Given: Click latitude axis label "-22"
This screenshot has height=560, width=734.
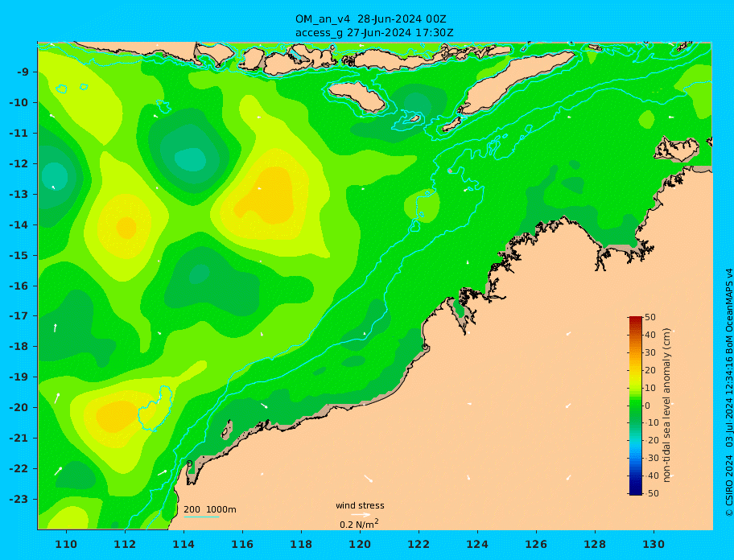Looking at the screenshot, I should tap(19, 468).
